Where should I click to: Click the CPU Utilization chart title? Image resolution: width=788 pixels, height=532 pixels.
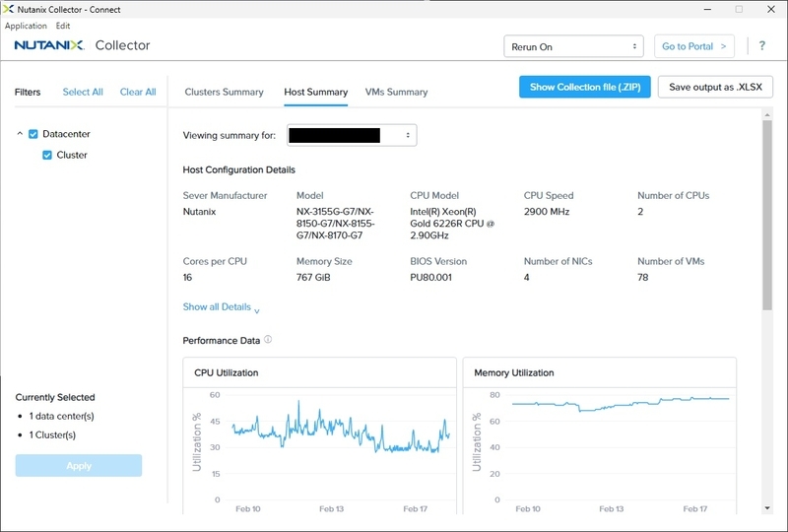coord(227,373)
